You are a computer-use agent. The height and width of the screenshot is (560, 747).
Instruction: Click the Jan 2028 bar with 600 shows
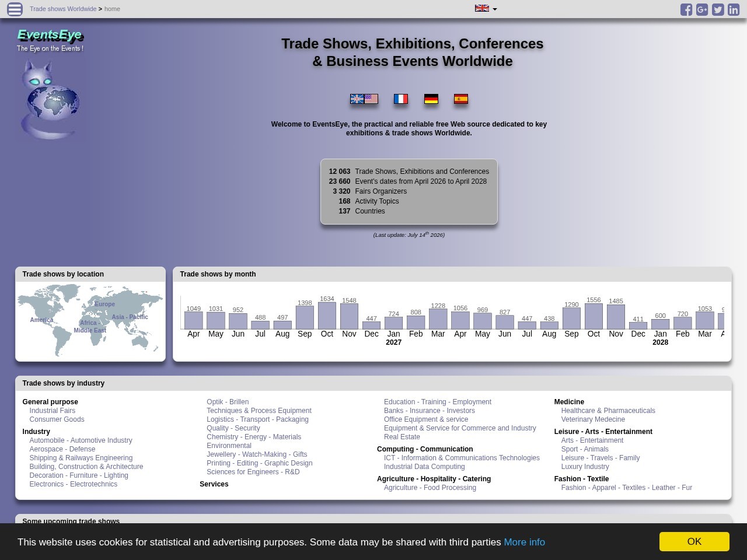(x=661, y=324)
